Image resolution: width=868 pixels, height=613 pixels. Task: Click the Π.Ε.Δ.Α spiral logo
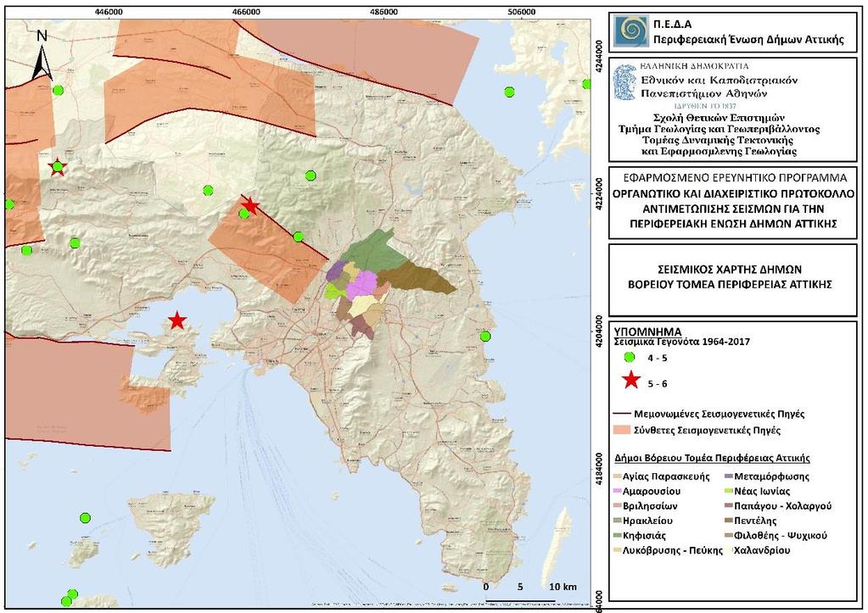coord(631,31)
